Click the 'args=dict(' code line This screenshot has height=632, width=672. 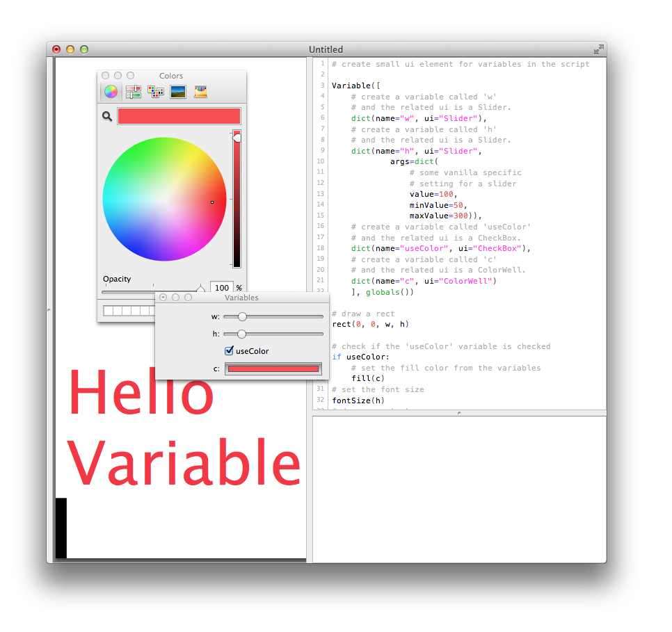click(x=414, y=161)
